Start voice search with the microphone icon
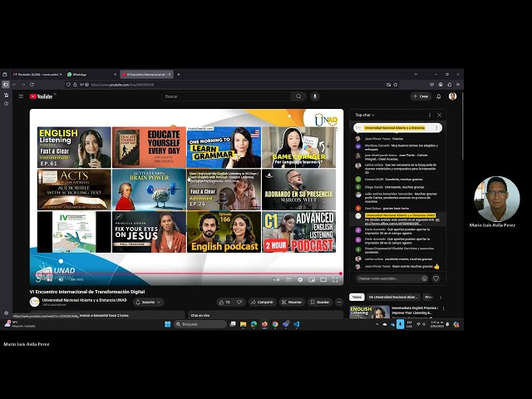The image size is (532, 399). [x=315, y=96]
